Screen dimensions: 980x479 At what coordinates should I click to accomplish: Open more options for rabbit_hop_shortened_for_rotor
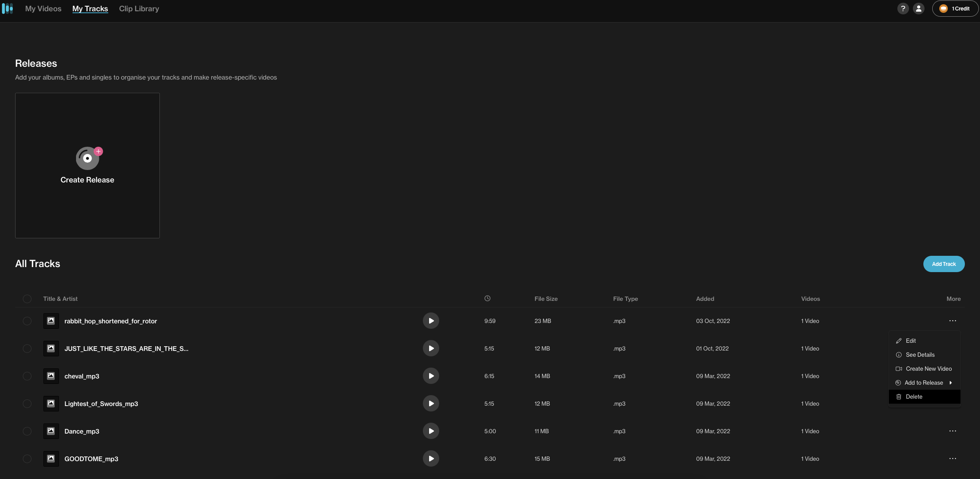tap(952, 321)
